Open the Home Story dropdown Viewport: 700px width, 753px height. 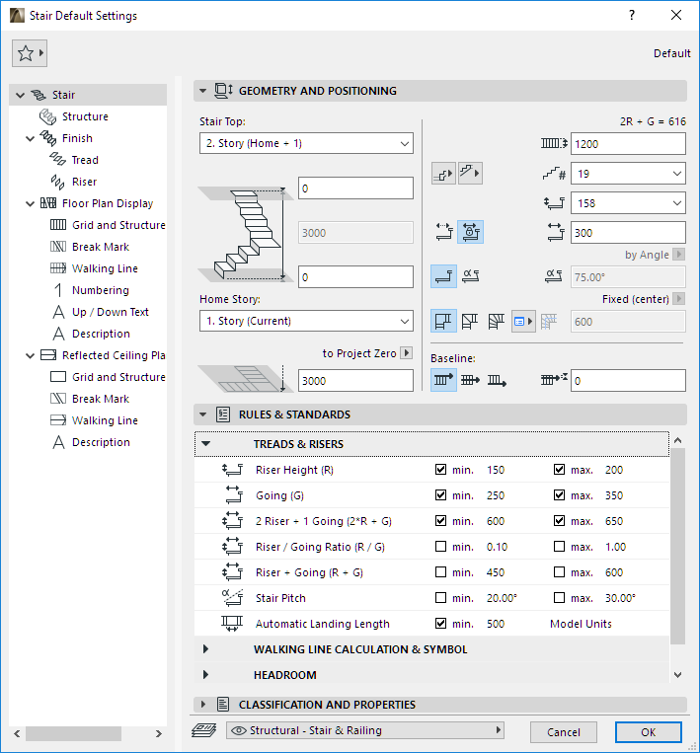(x=306, y=321)
